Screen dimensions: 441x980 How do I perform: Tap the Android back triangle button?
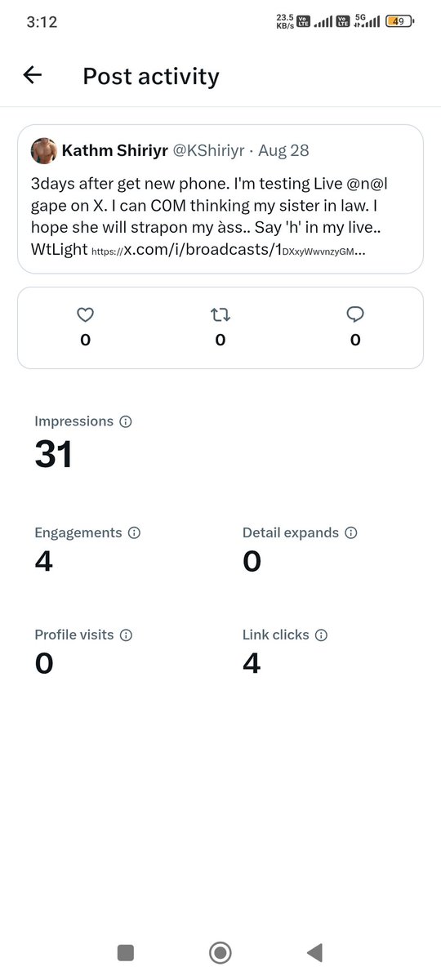(314, 952)
